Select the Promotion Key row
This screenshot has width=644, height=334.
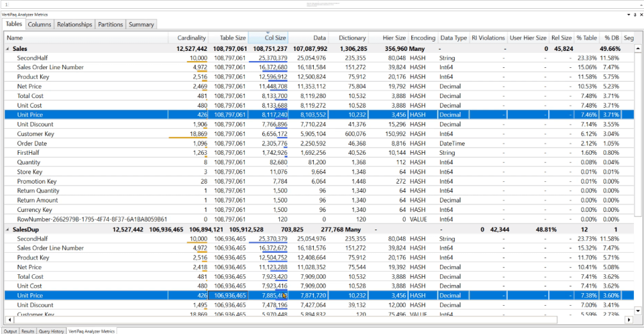319,181
